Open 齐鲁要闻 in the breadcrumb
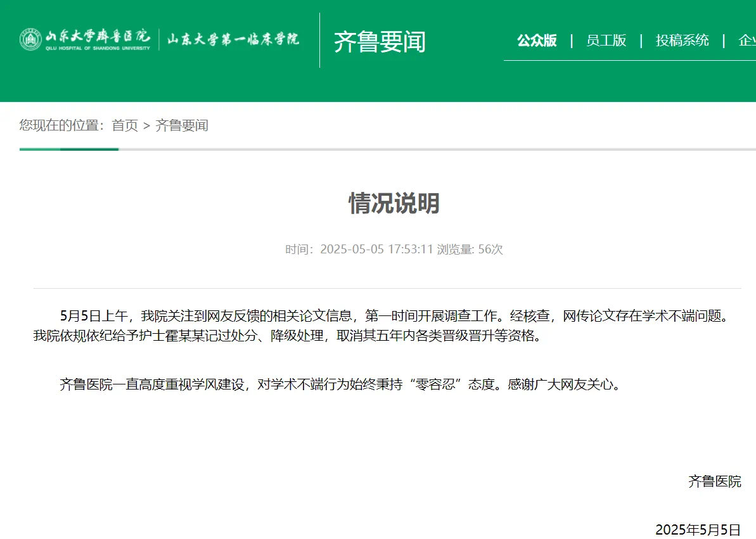Viewport: 756px width, 539px height. pyautogui.click(x=182, y=125)
